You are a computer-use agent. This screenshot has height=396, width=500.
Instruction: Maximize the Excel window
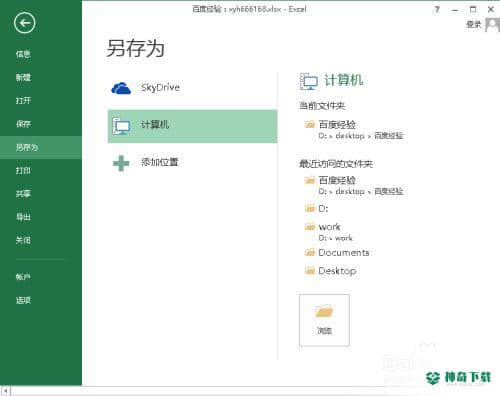[x=473, y=9]
